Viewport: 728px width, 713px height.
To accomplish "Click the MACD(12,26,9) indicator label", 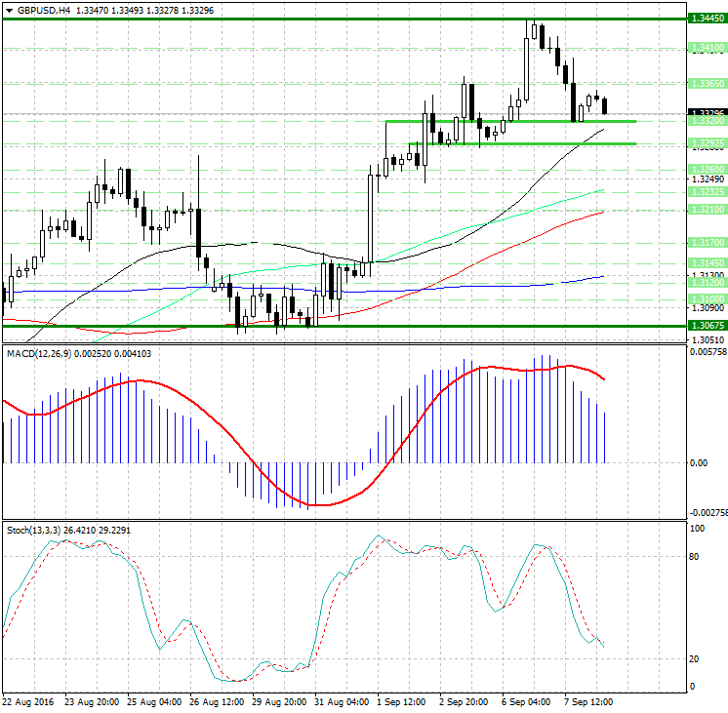I will click(35, 351).
